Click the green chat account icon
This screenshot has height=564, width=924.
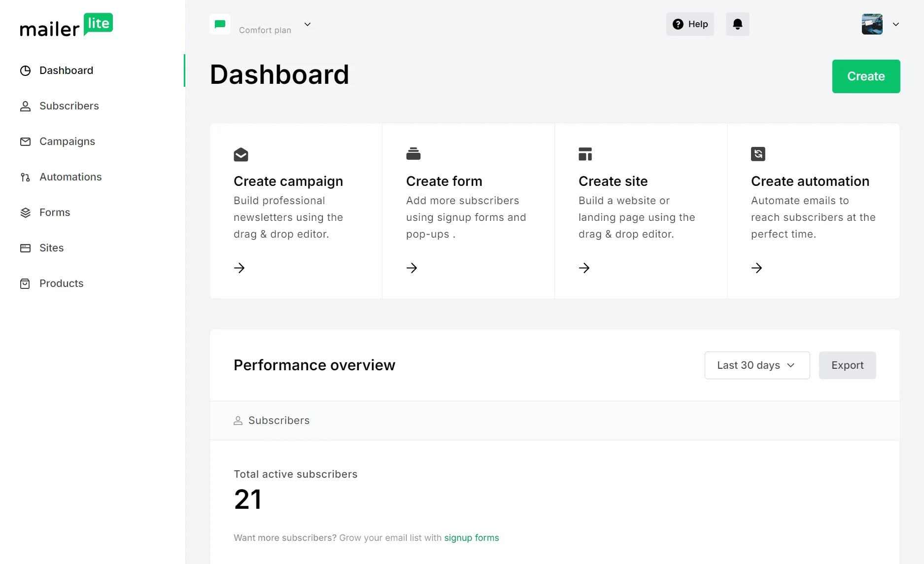tap(220, 24)
